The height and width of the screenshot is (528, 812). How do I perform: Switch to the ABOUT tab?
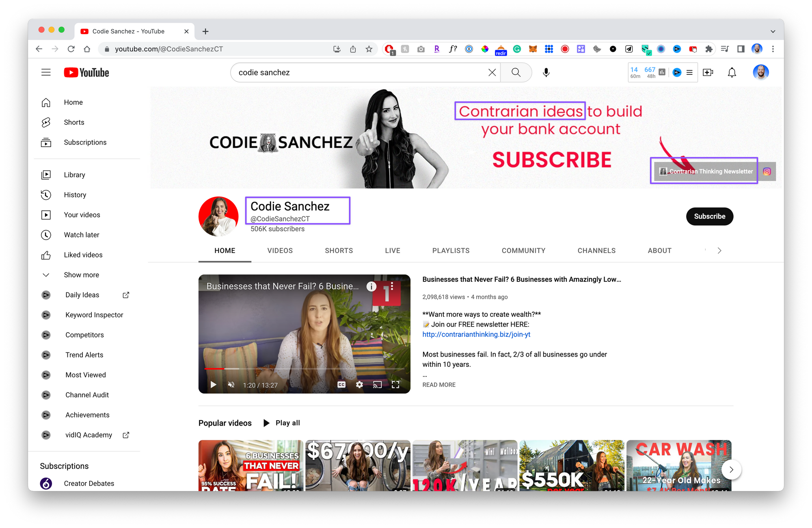coord(659,251)
